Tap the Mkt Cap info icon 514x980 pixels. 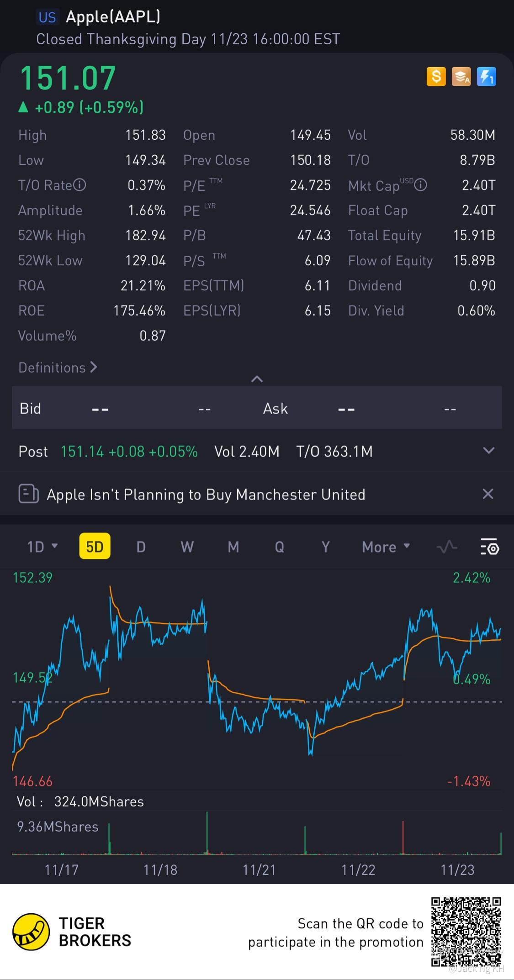pos(420,185)
